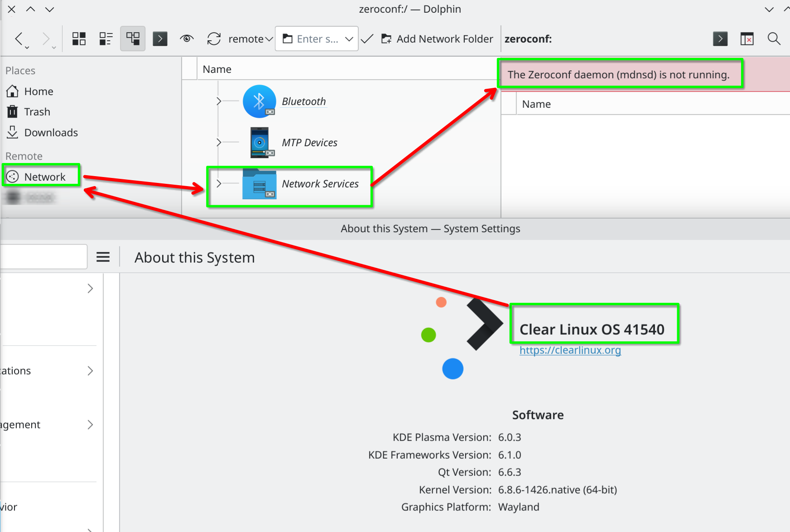This screenshot has height=532, width=790.
Task: Open the back button history dropdown arrow
Action: pos(27,48)
